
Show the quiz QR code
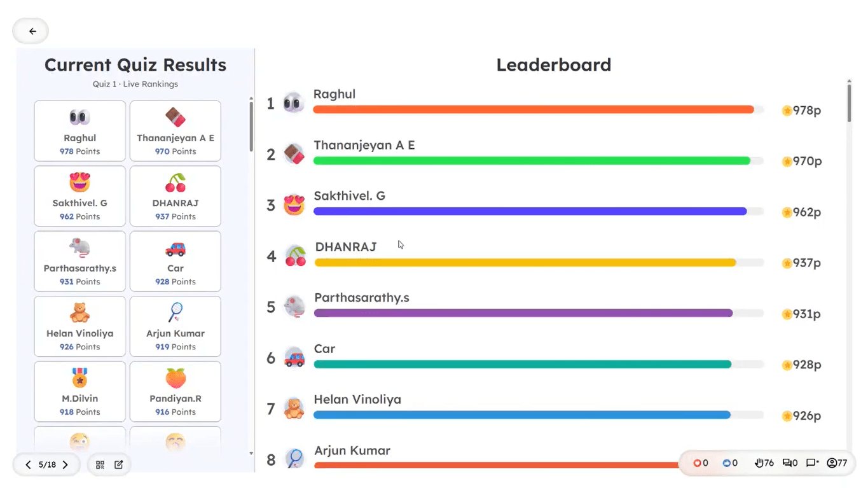pyautogui.click(x=100, y=464)
